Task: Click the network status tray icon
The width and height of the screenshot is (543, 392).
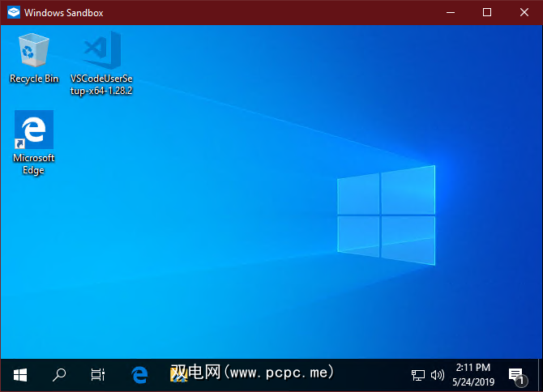Action: tap(418, 375)
